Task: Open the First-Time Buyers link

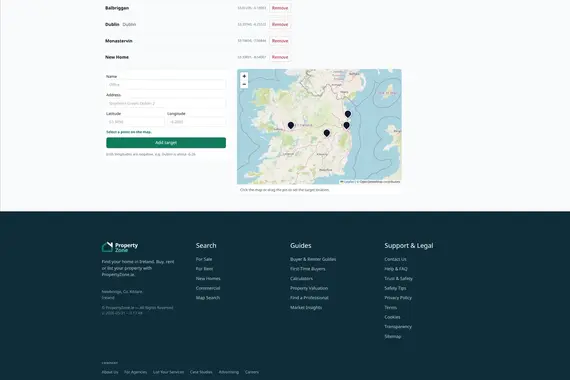Action: point(308,269)
